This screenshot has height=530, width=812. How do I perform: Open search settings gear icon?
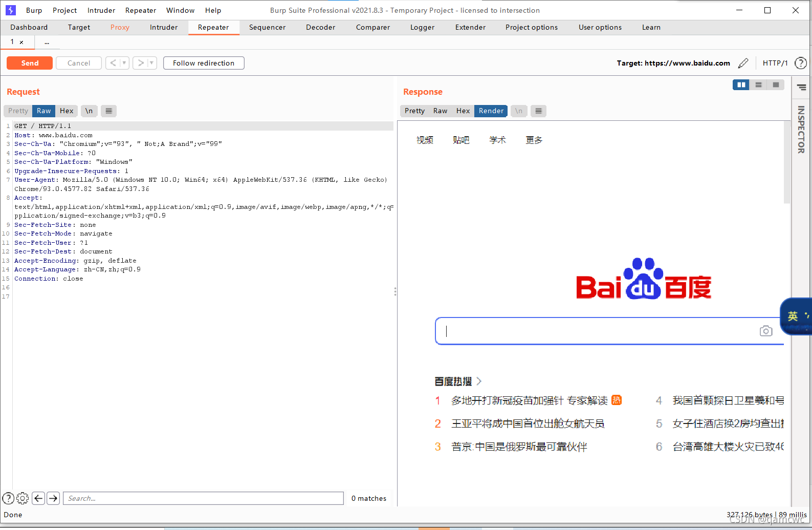23,498
